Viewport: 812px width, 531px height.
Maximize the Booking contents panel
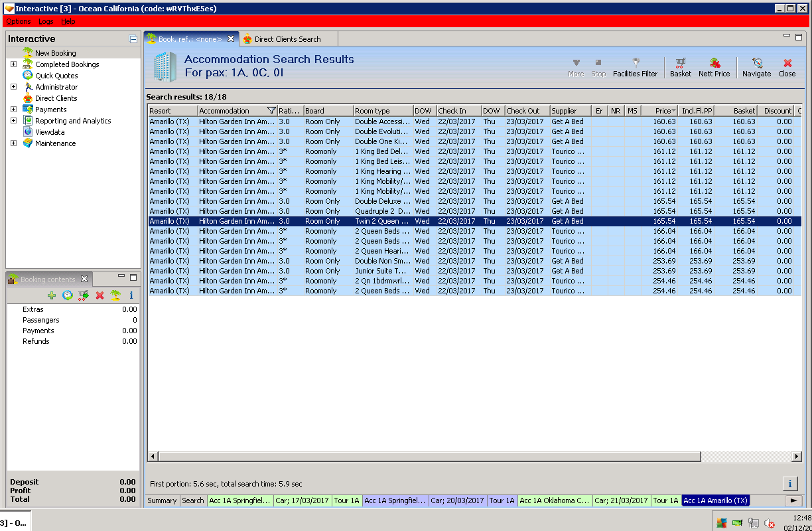click(133, 277)
